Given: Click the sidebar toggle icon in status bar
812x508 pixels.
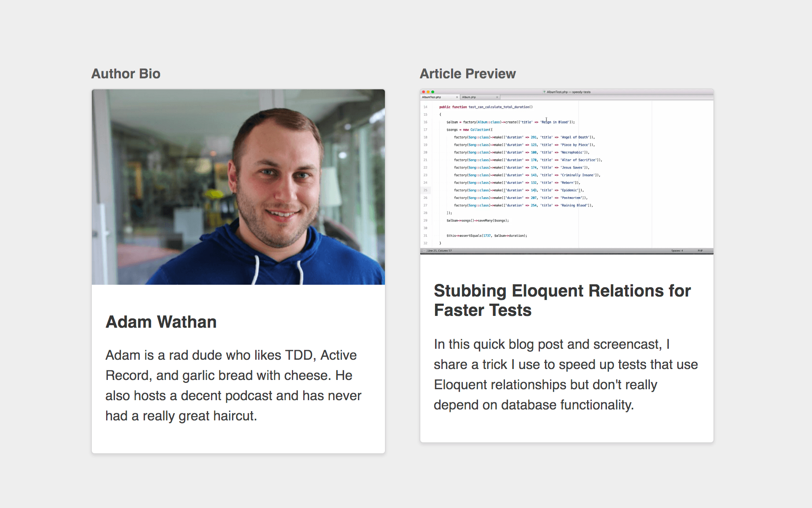Looking at the screenshot, I should 424,251.
